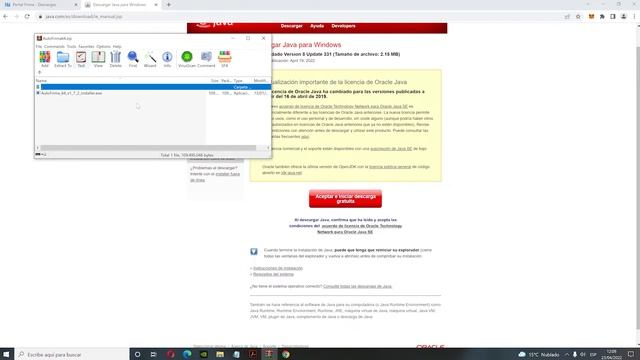Open the Requisitos del sistema link
This screenshot has height=360, width=640.
(x=273, y=274)
